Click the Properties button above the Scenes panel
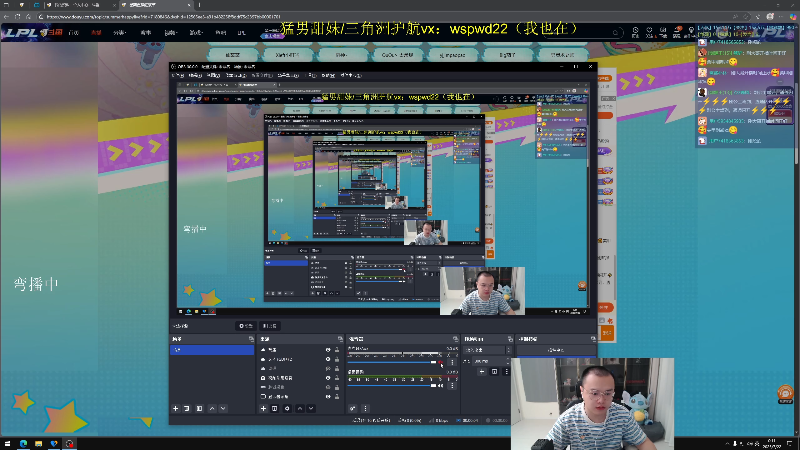The width and height of the screenshot is (800, 450). pos(246,326)
